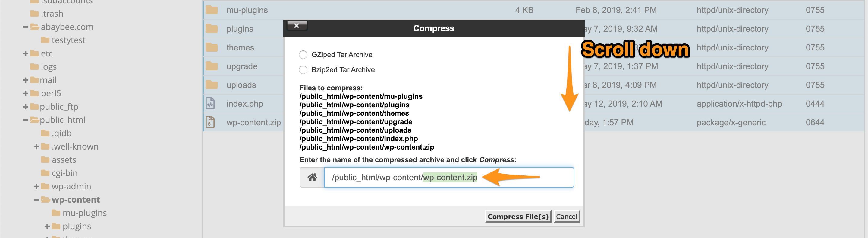Select the testytest folder in tree

pyautogui.click(x=68, y=40)
